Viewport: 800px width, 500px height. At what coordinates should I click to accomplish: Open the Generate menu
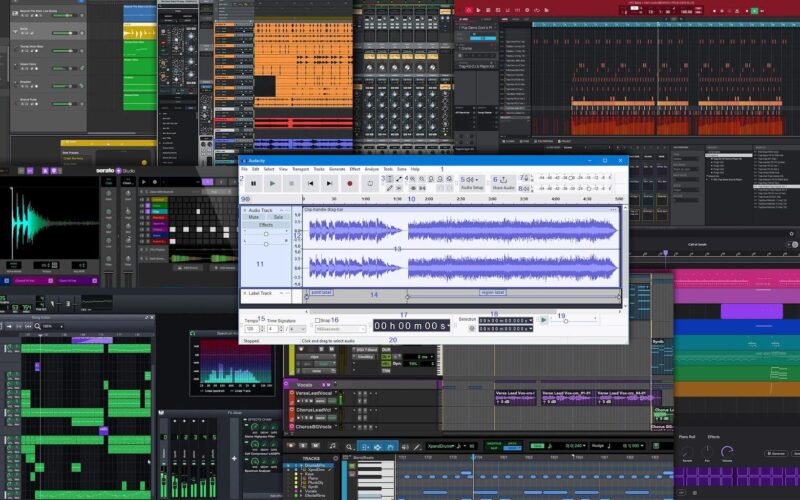pos(338,169)
